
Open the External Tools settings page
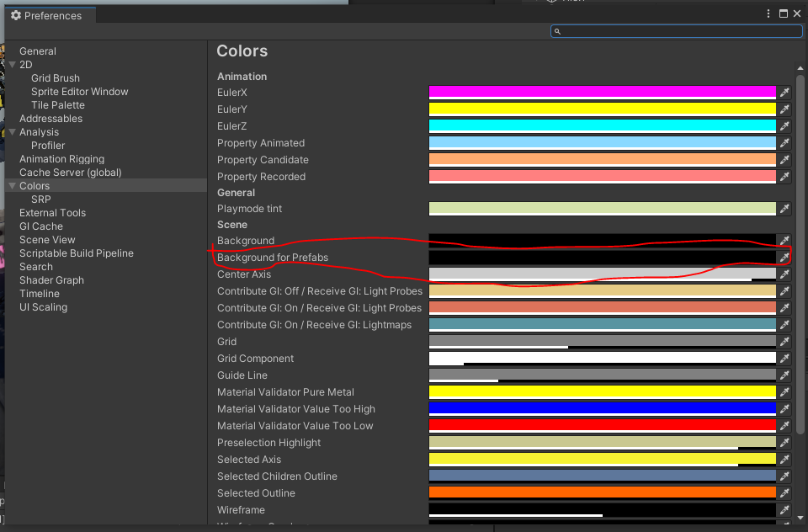[x=52, y=212]
